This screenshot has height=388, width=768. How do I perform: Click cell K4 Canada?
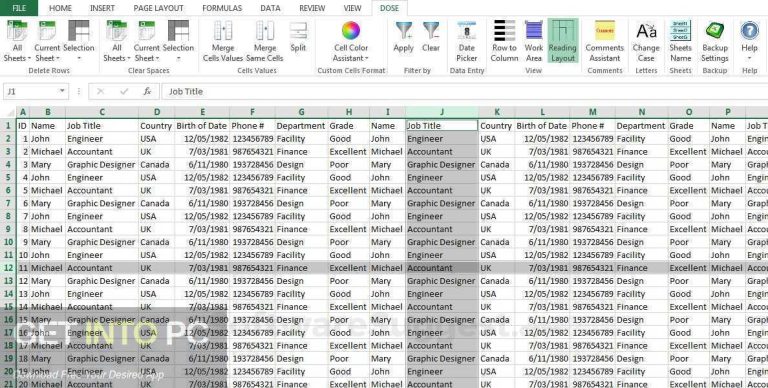point(496,165)
